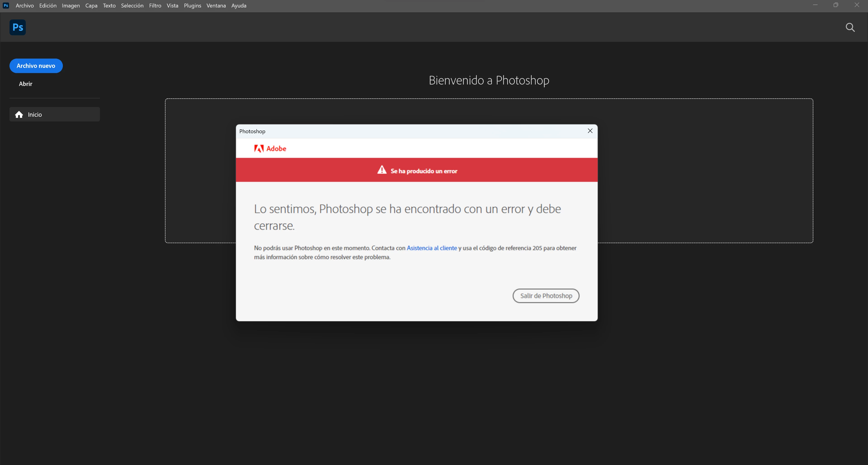868x465 pixels.
Task: Open the Texto menu
Action: coord(109,5)
